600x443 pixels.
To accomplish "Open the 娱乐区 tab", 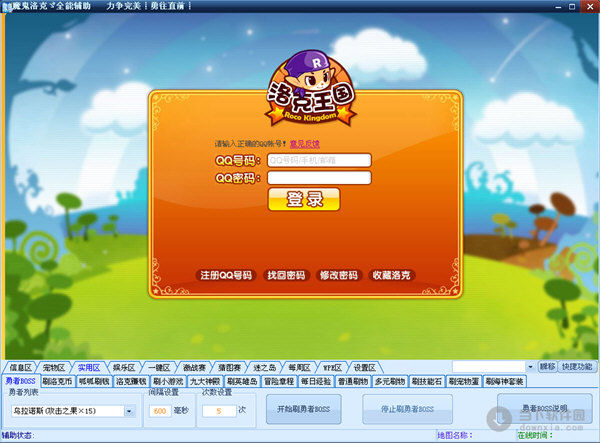I will [124, 368].
